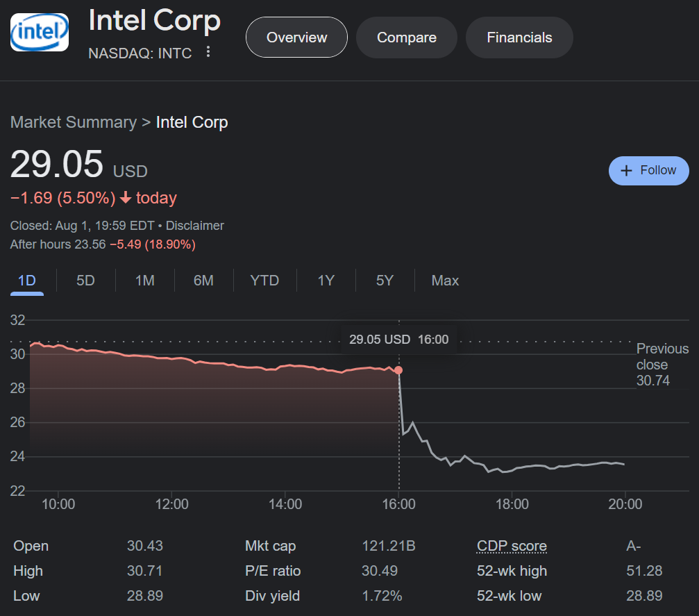Click the Market Summary breadcrumb link
Image resolution: width=699 pixels, height=616 pixels.
73,123
